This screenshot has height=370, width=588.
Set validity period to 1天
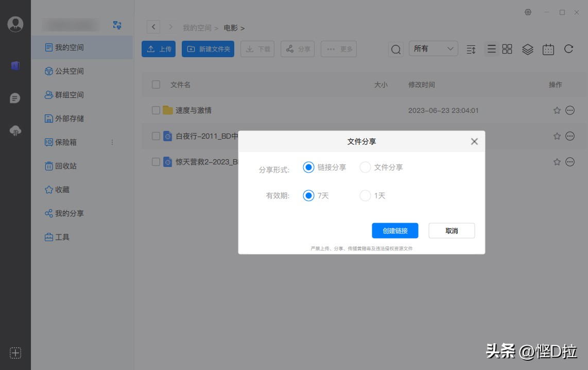pyautogui.click(x=365, y=195)
